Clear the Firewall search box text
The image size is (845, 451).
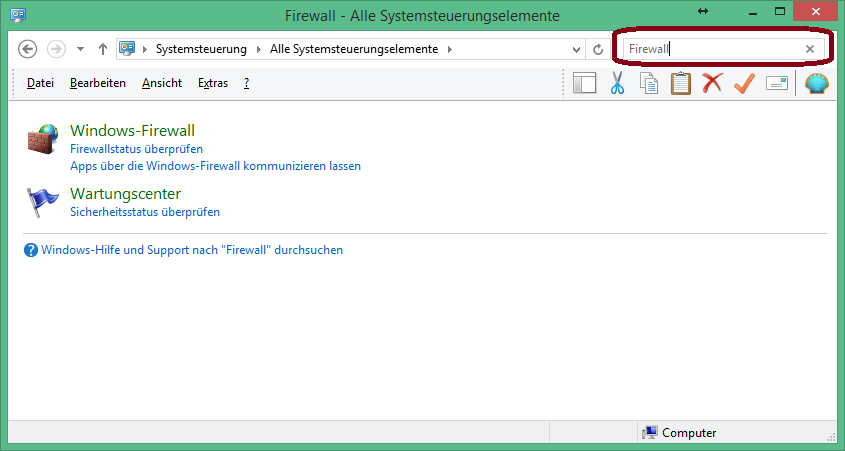(x=810, y=49)
